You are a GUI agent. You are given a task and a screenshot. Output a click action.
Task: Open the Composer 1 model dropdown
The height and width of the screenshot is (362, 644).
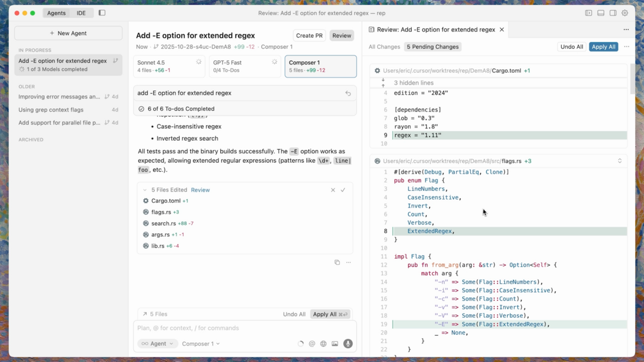(x=201, y=344)
